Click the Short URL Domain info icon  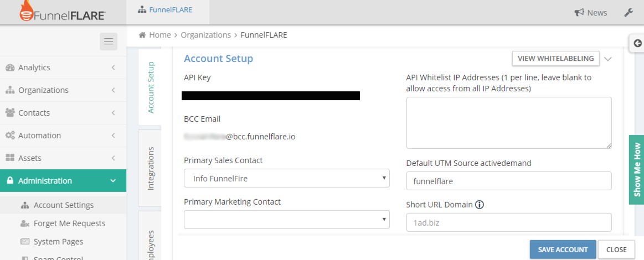click(480, 205)
